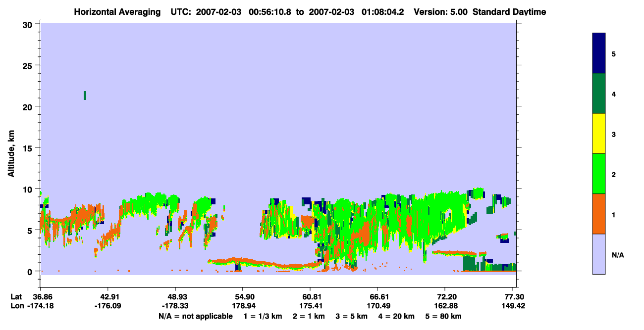Click the yellow level 3 colorbar segment
The height and width of the screenshot is (330, 644).
[599, 134]
